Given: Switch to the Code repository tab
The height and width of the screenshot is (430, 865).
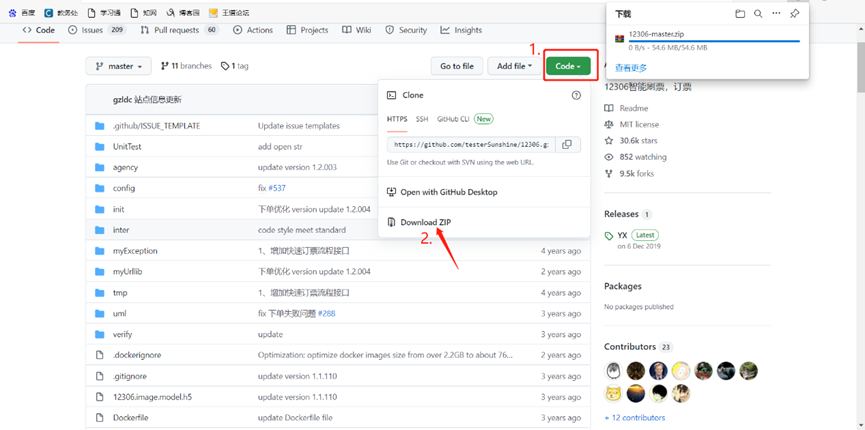Looking at the screenshot, I should coord(38,30).
